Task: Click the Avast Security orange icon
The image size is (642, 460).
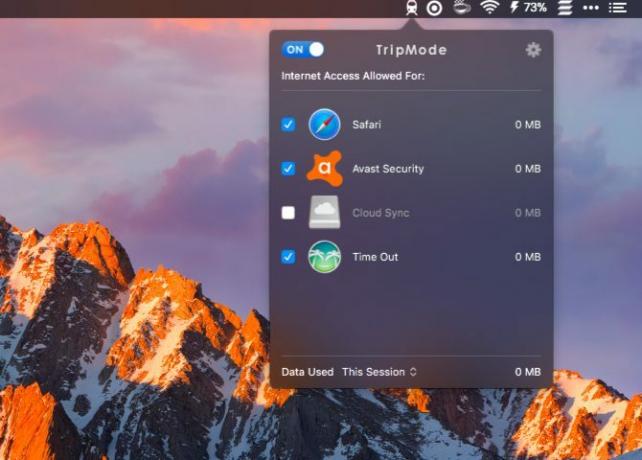Action: pos(324,168)
